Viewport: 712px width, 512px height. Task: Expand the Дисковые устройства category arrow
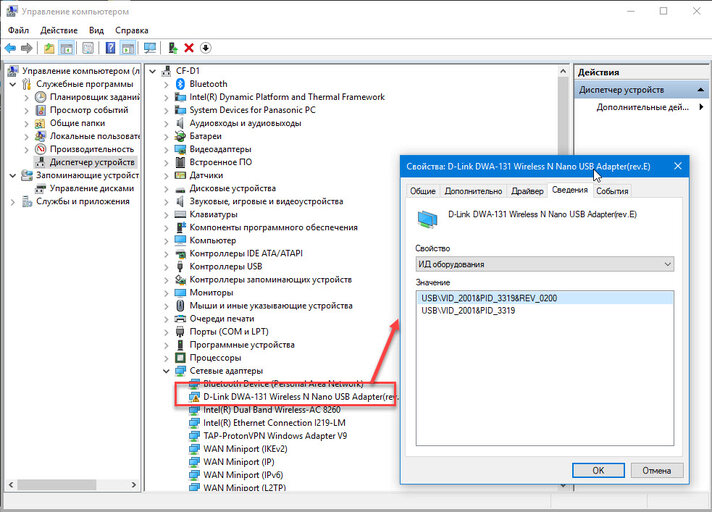coord(166,189)
